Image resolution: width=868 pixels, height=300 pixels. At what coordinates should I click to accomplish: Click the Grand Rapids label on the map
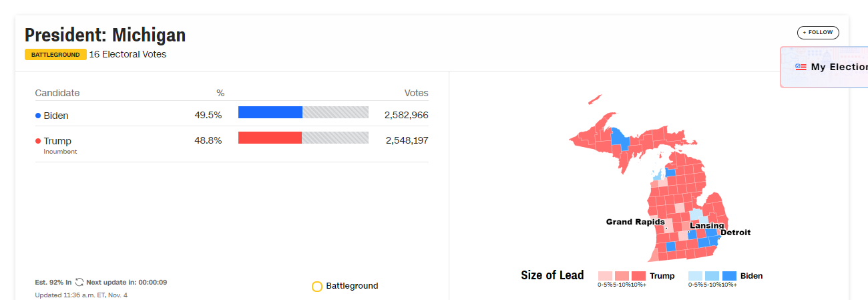coord(635,222)
